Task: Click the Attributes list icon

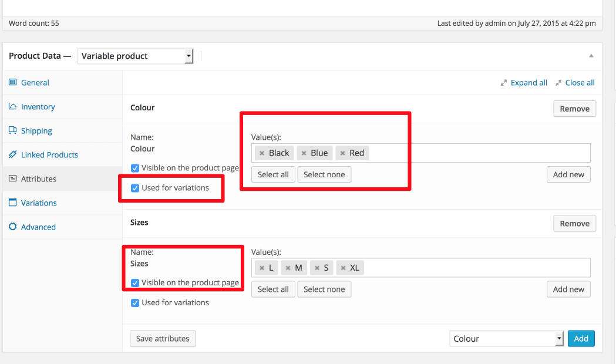Action: (12, 178)
